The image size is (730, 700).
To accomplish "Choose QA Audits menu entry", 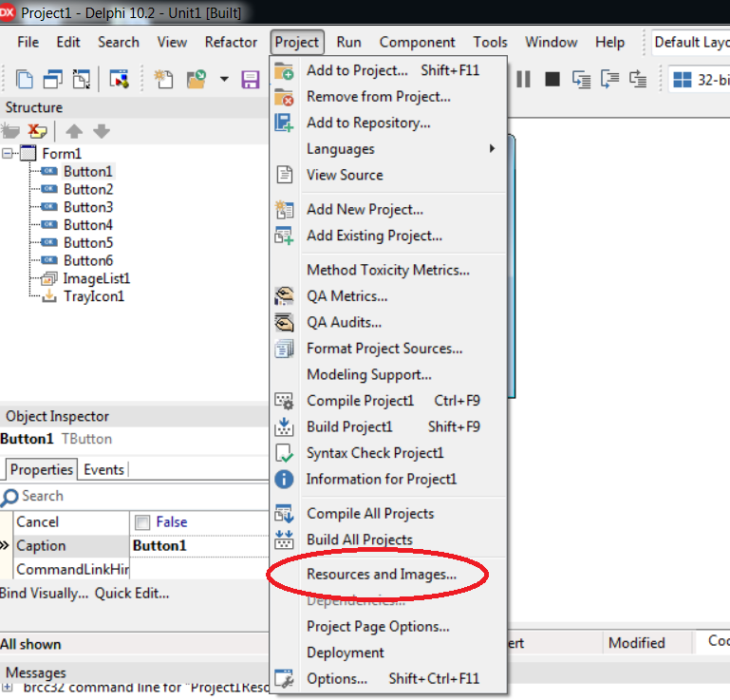I will (x=388, y=322).
